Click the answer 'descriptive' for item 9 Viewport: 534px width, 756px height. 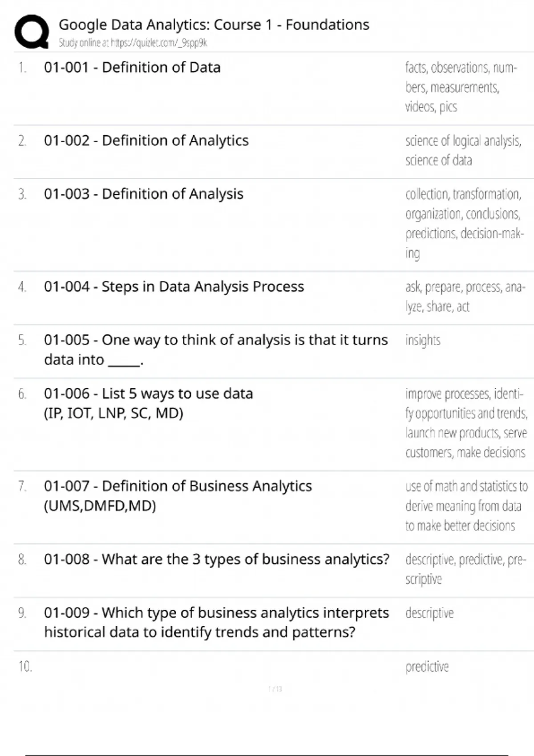[x=429, y=613]
